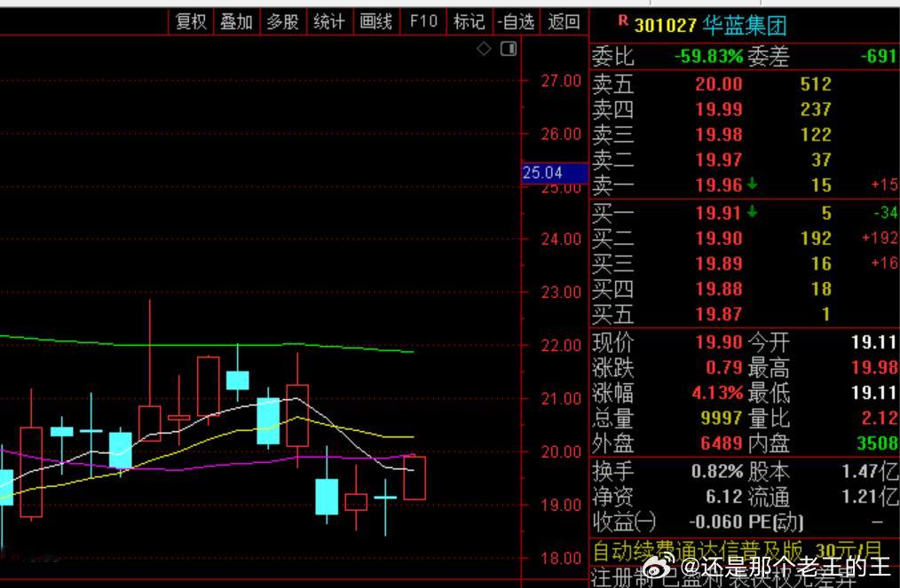Select 卖三 price 19.98

719,135
